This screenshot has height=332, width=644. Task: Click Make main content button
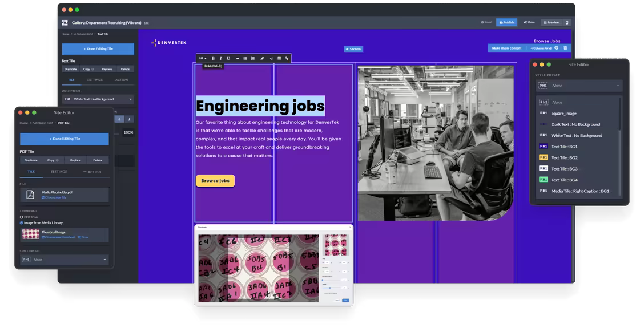pos(506,48)
